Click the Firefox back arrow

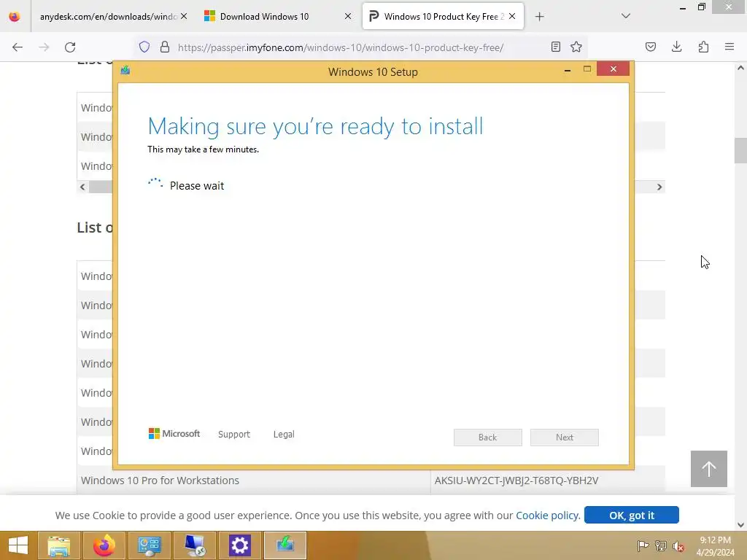pos(18,47)
